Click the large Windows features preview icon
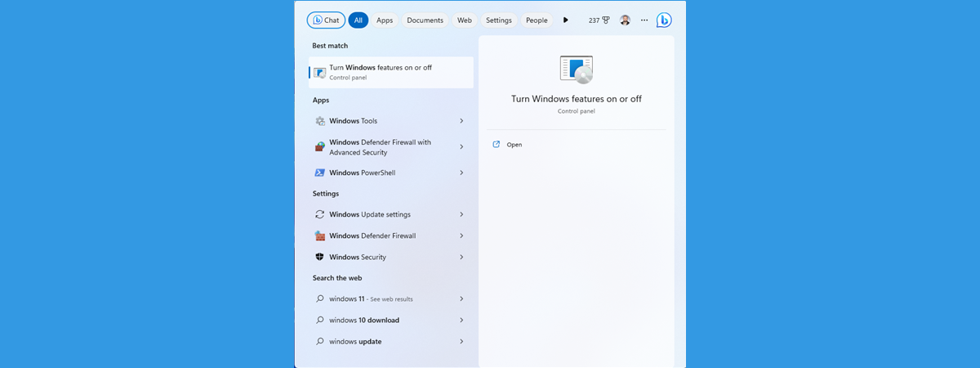980x368 pixels. (577, 70)
